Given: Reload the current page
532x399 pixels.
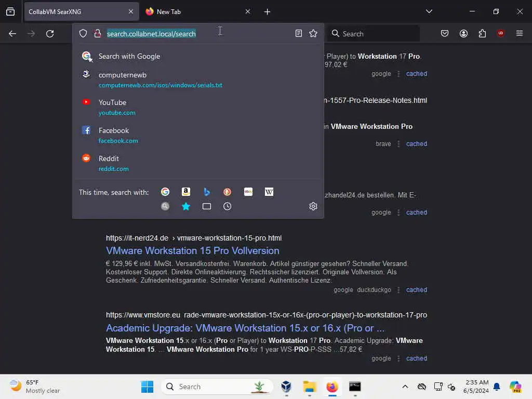Looking at the screenshot, I should click(50, 34).
